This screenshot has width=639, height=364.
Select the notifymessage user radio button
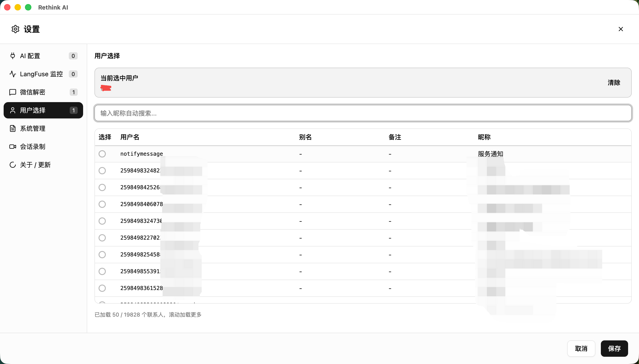point(102,154)
